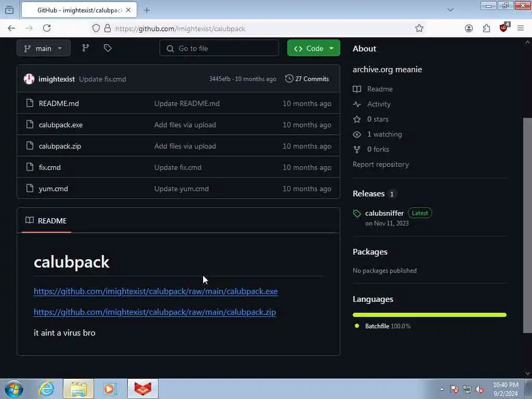Click the calubpack.zip file icon

[x=30, y=146]
